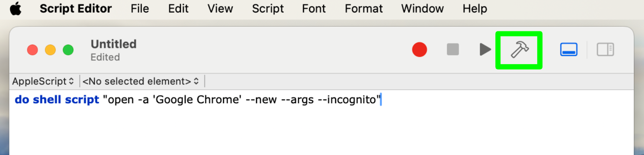The height and width of the screenshot is (155, 644).
Task: Open the Format menu
Action: [x=364, y=8]
